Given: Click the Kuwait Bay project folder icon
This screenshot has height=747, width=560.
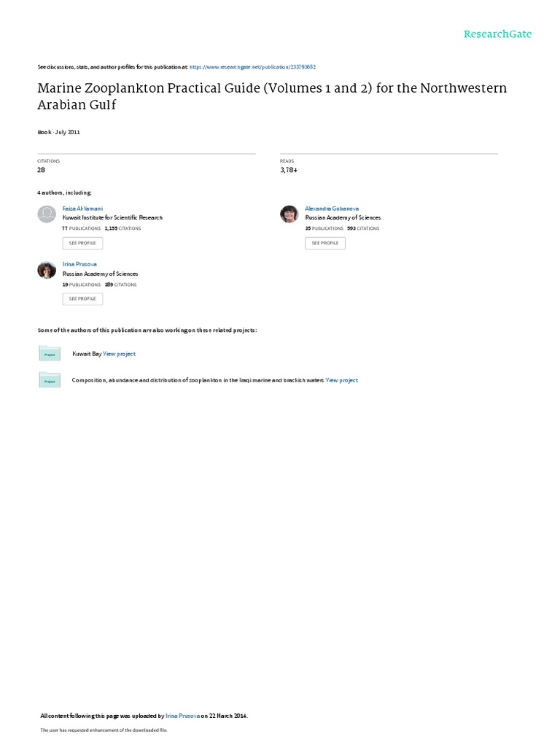Looking at the screenshot, I should coord(50,354).
